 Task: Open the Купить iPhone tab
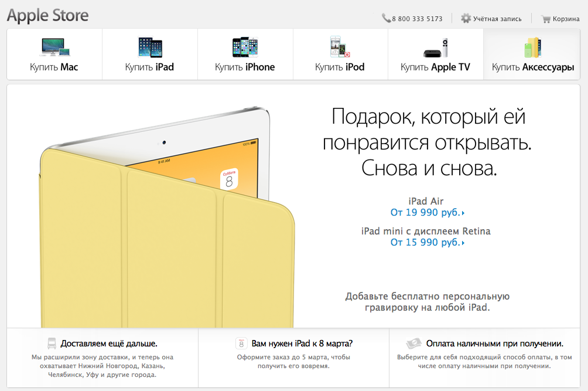point(245,54)
